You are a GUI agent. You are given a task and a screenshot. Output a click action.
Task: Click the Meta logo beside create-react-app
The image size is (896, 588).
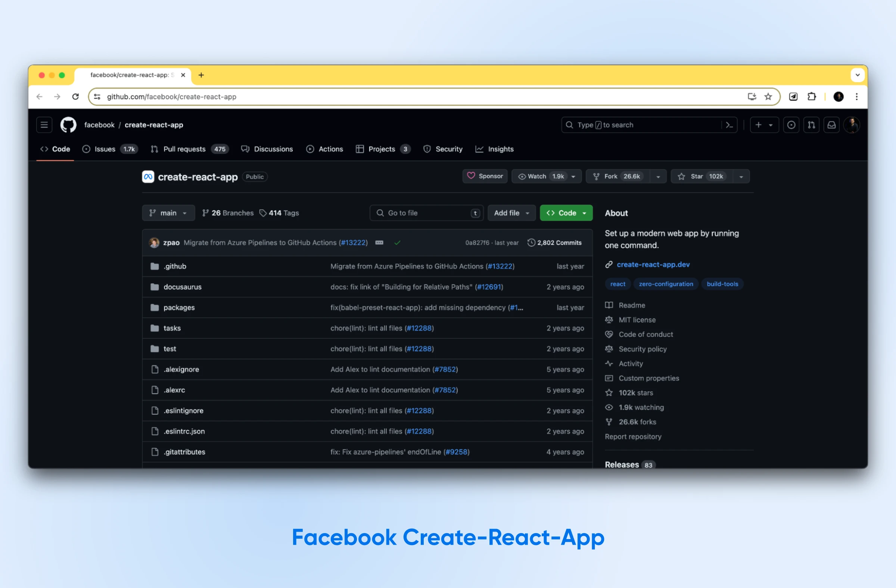pyautogui.click(x=148, y=177)
